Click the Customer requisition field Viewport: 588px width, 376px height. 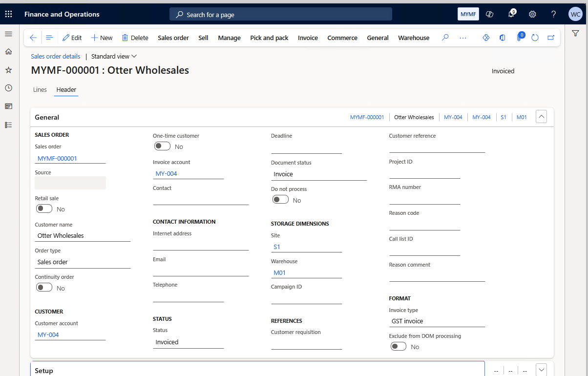pyautogui.click(x=307, y=343)
